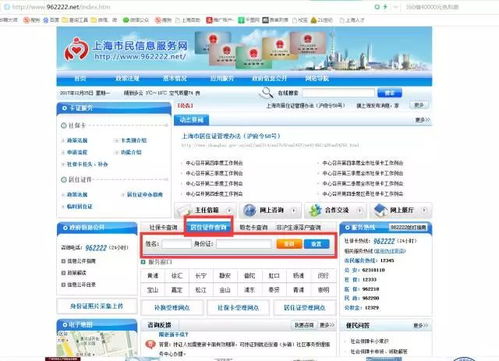This screenshot has width=499, height=361.
Task: Click the arrow circle on 网上咨询 button
Action: click(x=294, y=210)
